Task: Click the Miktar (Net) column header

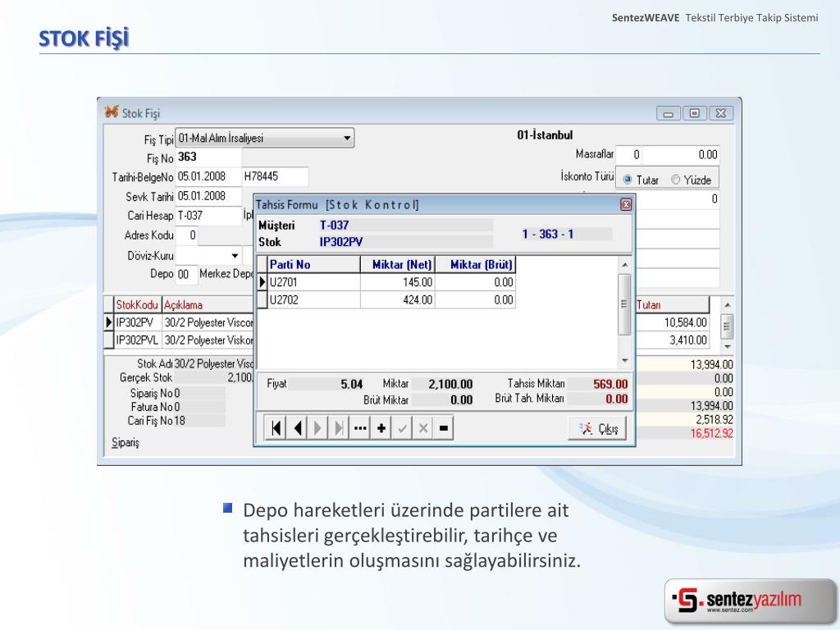Action: pyautogui.click(x=398, y=265)
